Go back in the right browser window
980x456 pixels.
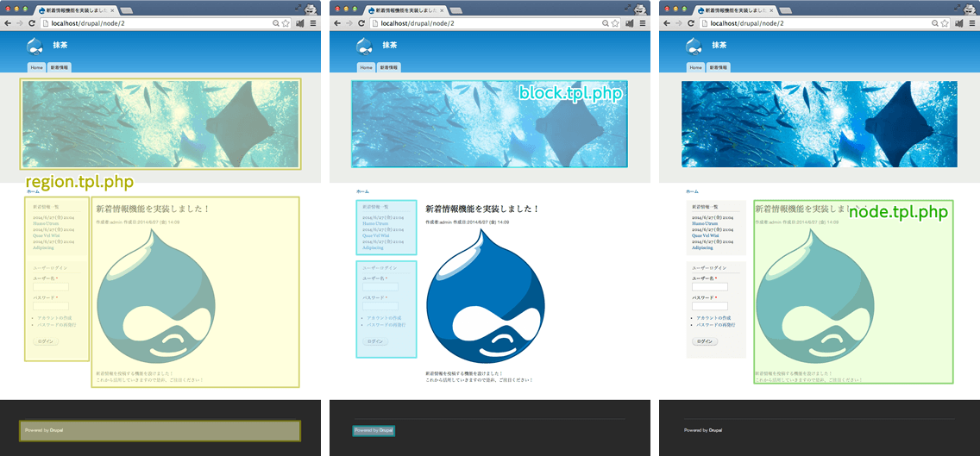[x=668, y=23]
